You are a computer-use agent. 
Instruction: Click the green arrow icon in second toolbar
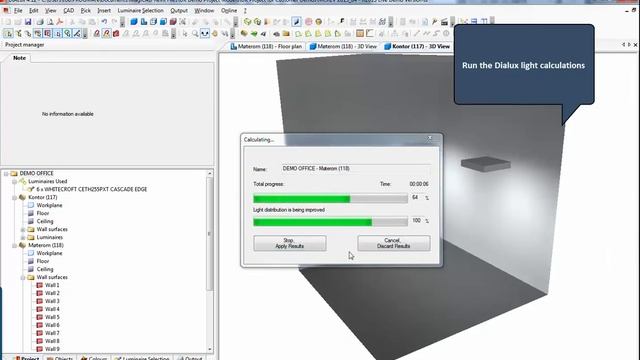pyautogui.click(x=253, y=34)
